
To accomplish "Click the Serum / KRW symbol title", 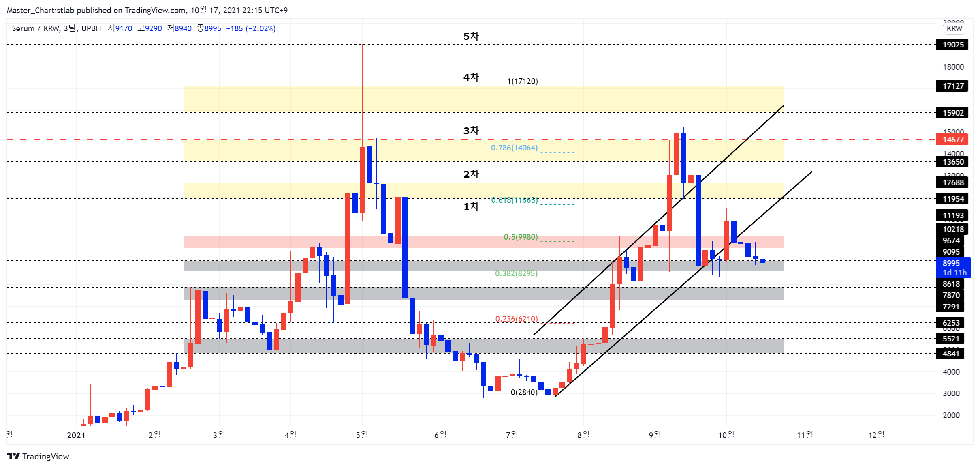I will point(36,28).
